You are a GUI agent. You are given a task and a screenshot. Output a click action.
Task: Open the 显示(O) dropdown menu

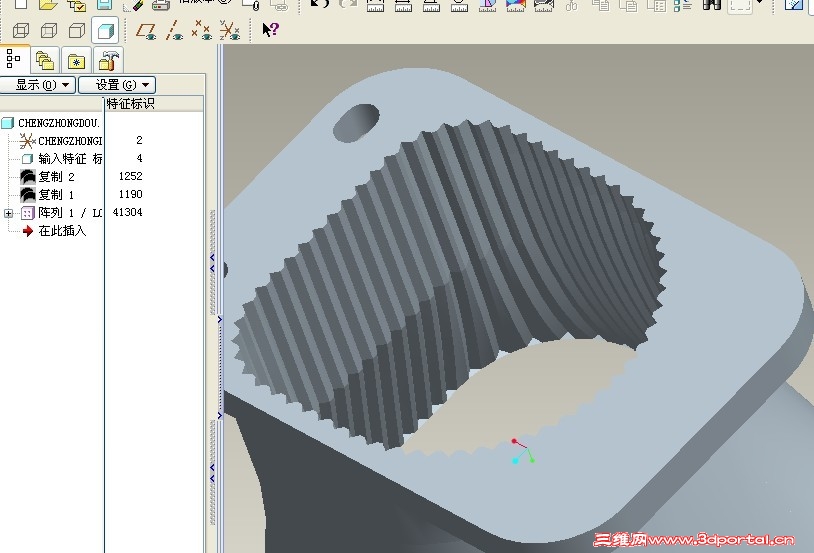[x=38, y=85]
